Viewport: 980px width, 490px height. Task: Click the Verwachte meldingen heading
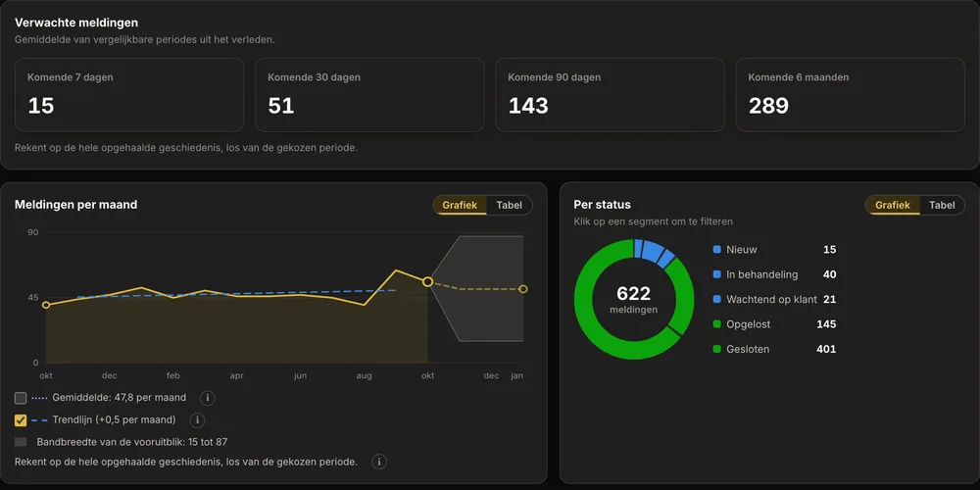[76, 23]
